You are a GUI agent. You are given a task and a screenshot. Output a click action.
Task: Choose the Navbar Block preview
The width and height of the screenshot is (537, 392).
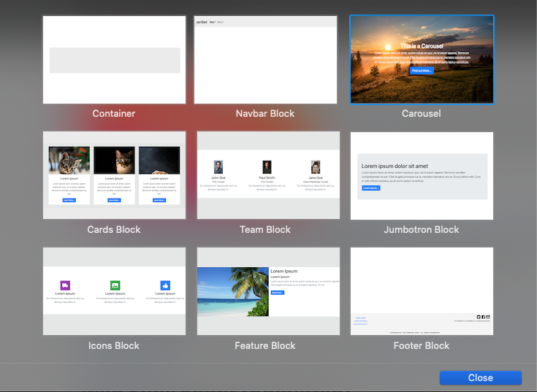click(266, 60)
